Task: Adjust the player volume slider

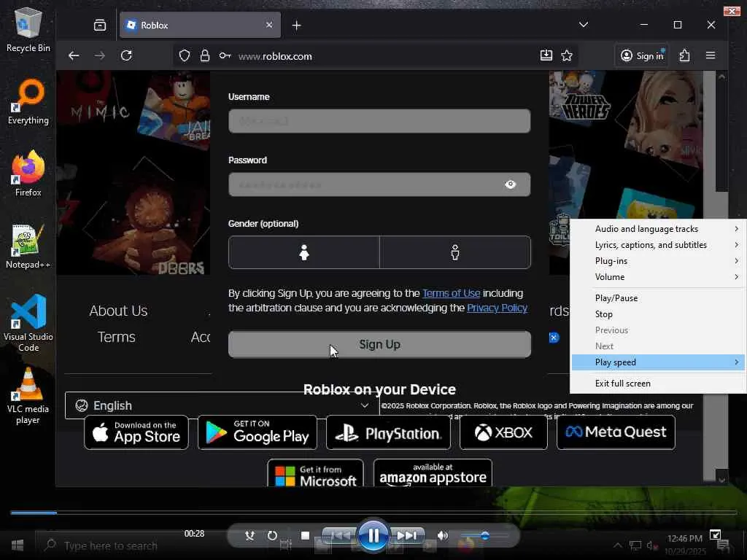Action: pyautogui.click(x=484, y=536)
